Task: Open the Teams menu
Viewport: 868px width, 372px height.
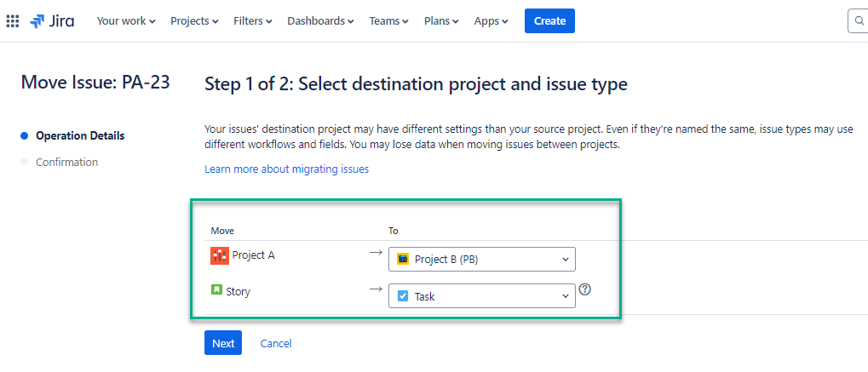Action: pyautogui.click(x=388, y=21)
